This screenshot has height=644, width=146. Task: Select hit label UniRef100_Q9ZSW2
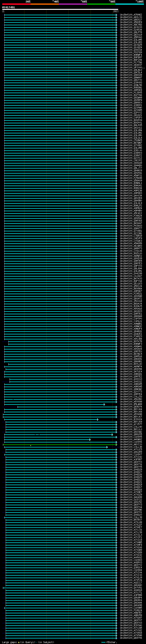click(x=131, y=432)
